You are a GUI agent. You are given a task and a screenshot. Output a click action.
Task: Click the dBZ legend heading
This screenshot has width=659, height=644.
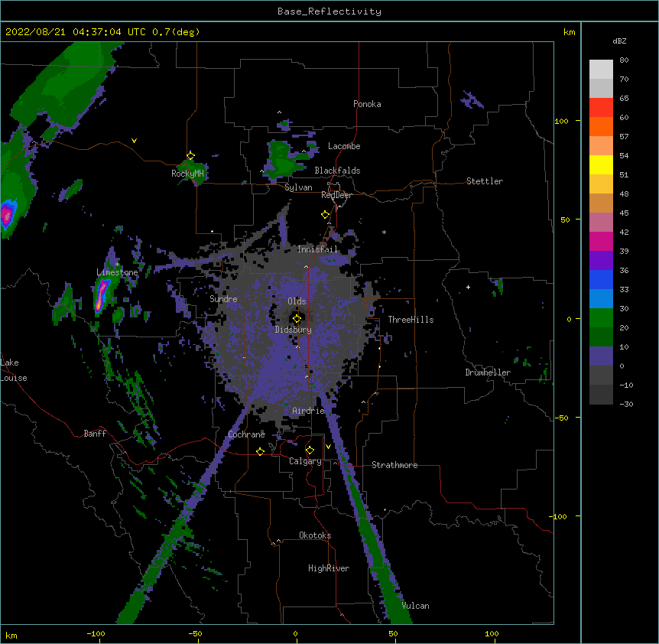pyautogui.click(x=619, y=41)
